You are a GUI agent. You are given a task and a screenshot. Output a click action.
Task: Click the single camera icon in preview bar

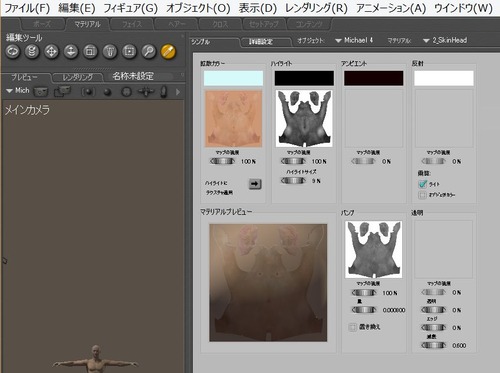pyautogui.click(x=41, y=92)
